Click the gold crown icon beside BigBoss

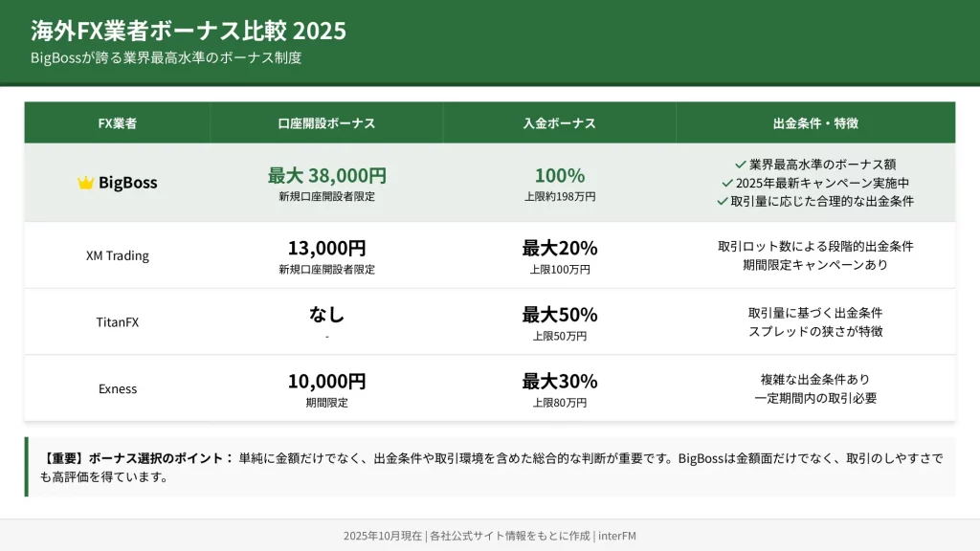pyautogui.click(x=85, y=183)
